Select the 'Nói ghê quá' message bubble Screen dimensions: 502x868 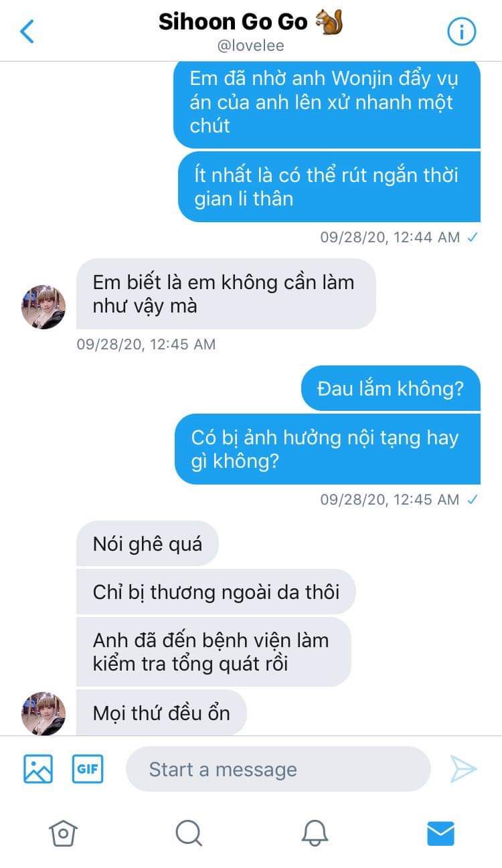(147, 543)
